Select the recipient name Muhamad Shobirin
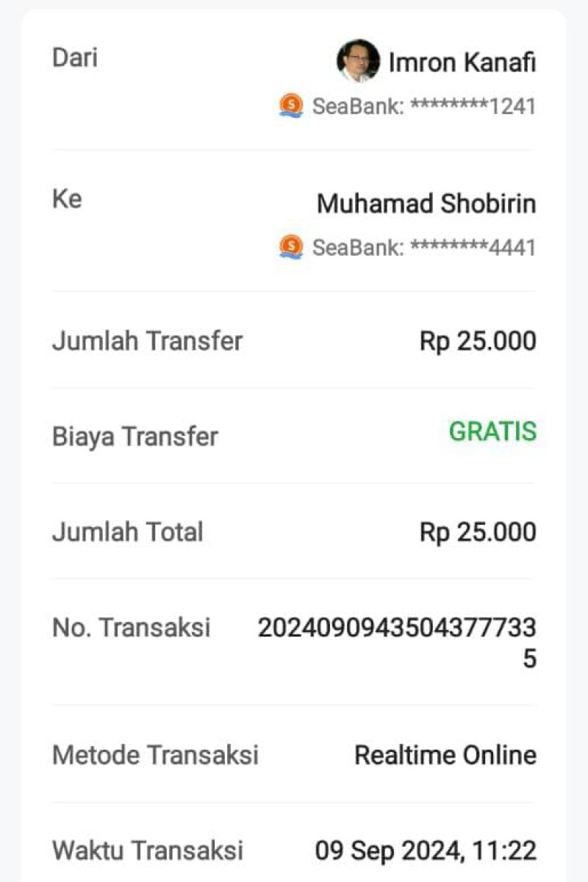 pos(426,204)
